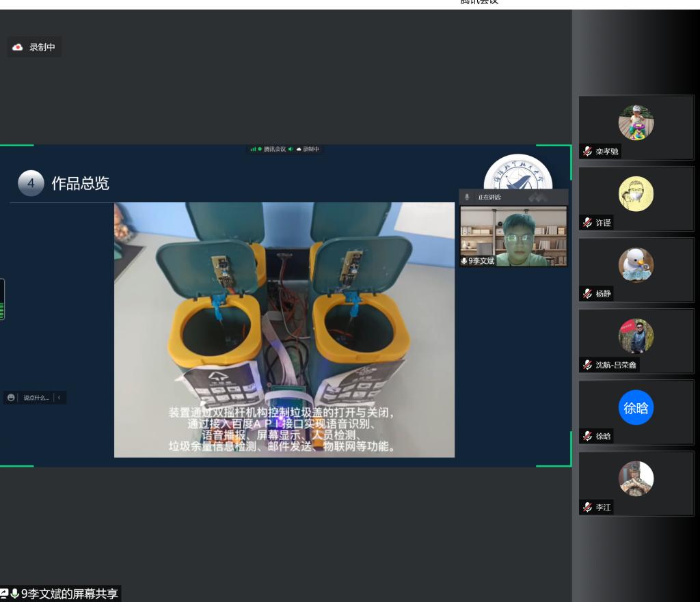The height and width of the screenshot is (602, 700).
Task: Click the numbered 4 circle badge on slide
Action: click(x=31, y=183)
